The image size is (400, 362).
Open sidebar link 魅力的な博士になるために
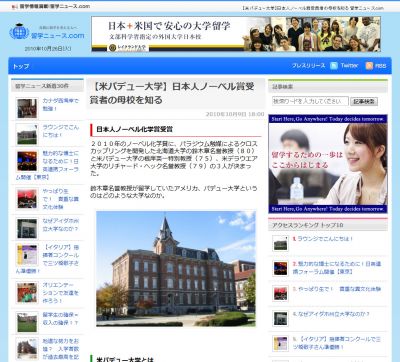[48, 165]
